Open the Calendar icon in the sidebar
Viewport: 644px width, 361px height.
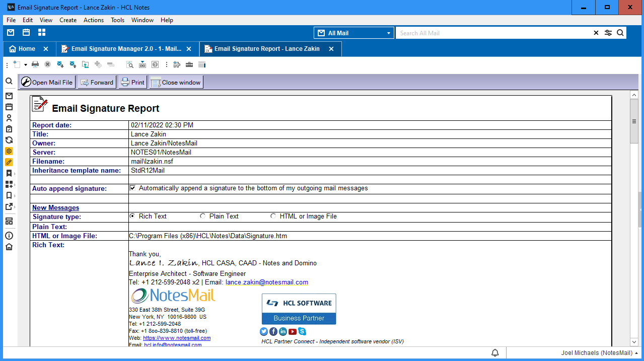click(x=9, y=106)
